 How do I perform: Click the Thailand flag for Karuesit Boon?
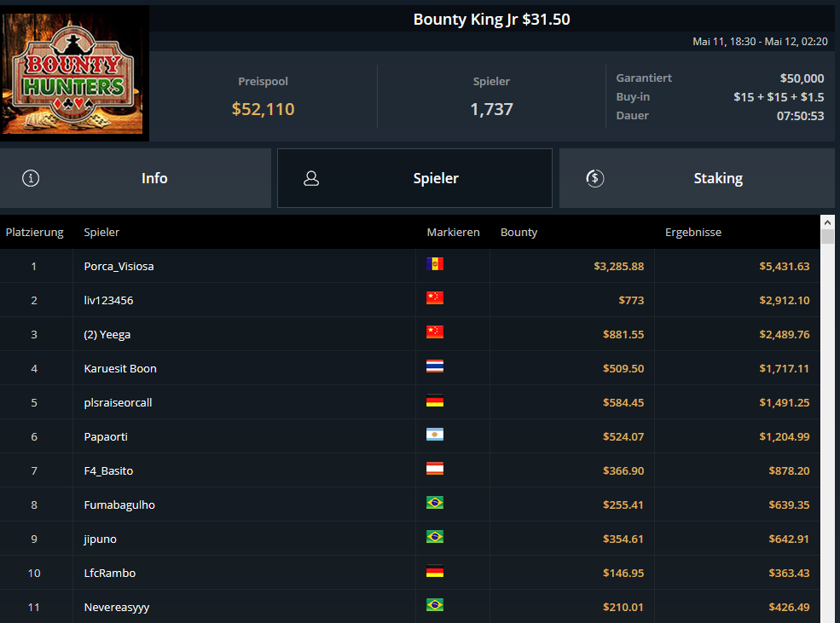435,366
